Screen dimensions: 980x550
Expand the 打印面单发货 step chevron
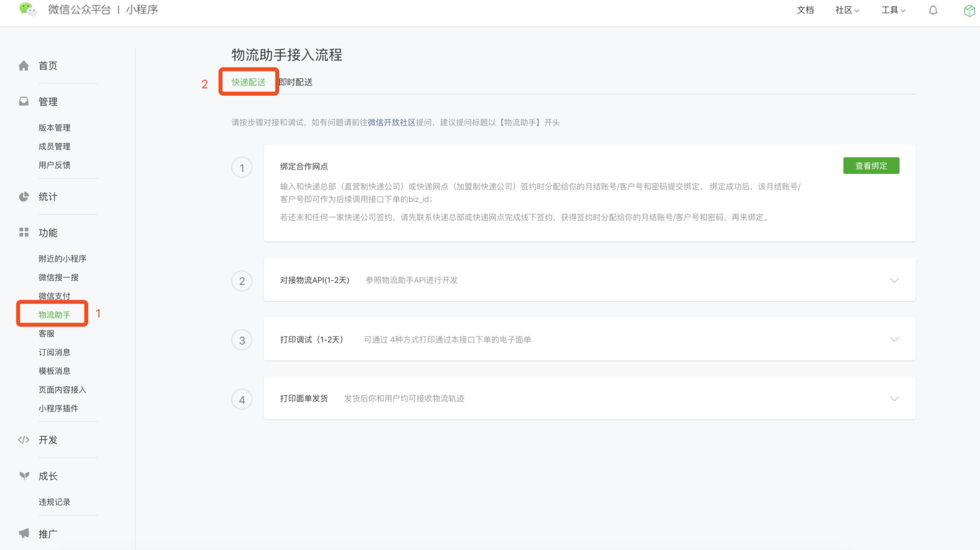coord(894,398)
